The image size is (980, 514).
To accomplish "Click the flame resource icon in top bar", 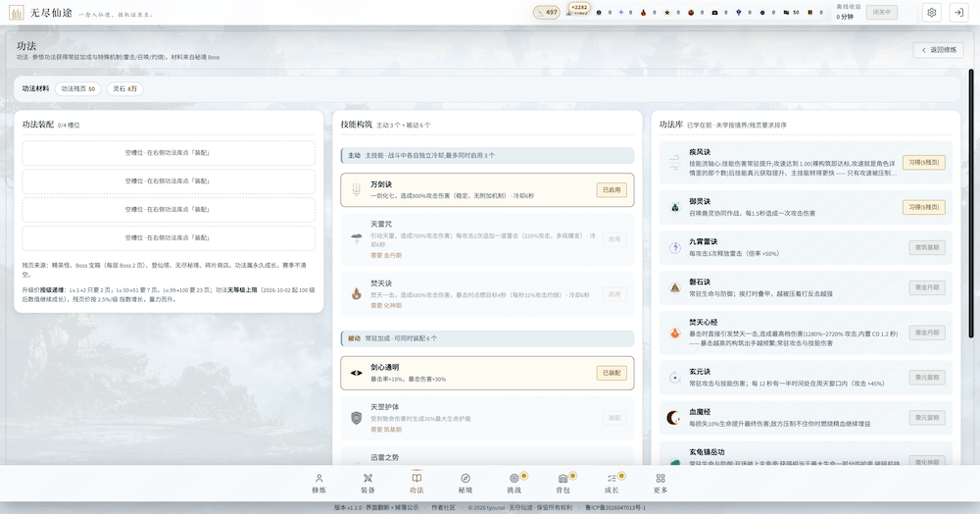I will (643, 13).
